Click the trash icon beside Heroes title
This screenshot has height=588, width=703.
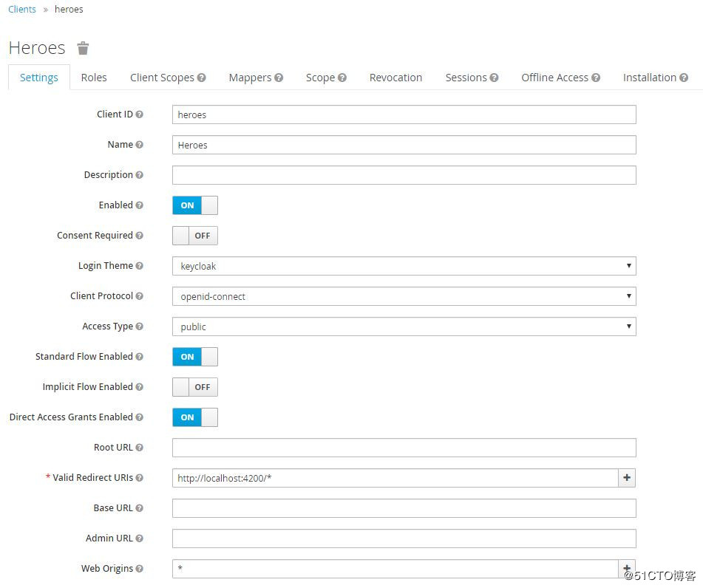84,49
